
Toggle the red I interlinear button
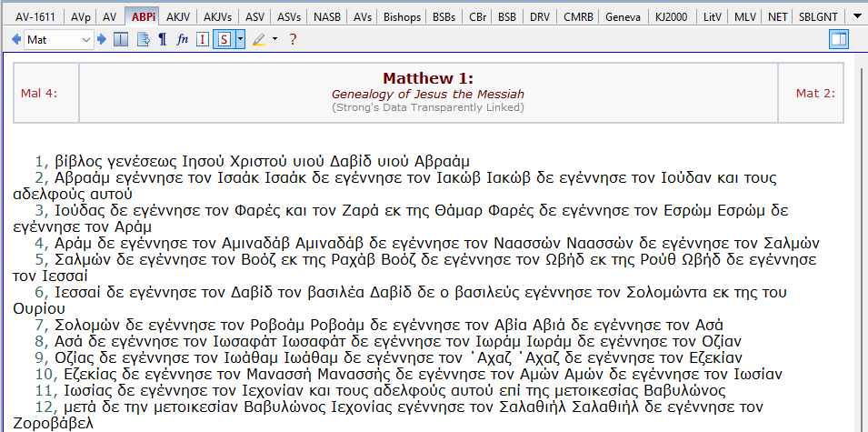pos(203,39)
